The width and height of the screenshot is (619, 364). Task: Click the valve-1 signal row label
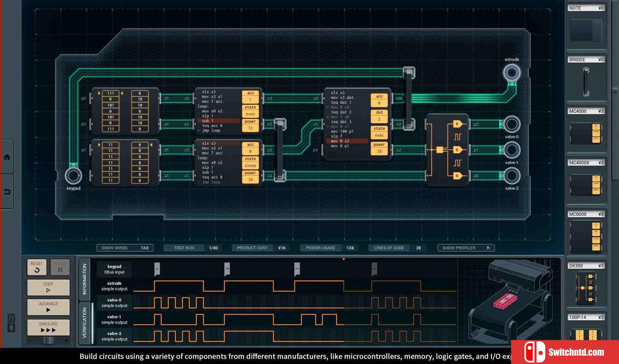click(114, 320)
